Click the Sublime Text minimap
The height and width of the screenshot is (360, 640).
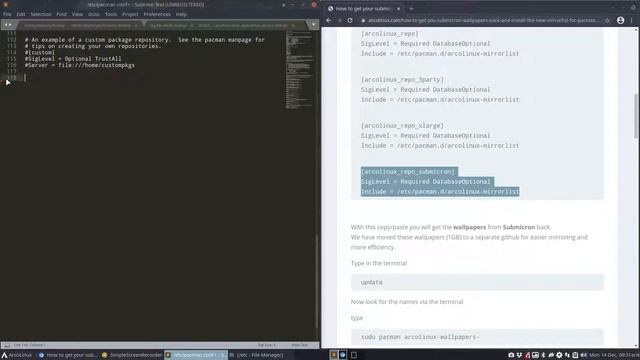(x=300, y=70)
